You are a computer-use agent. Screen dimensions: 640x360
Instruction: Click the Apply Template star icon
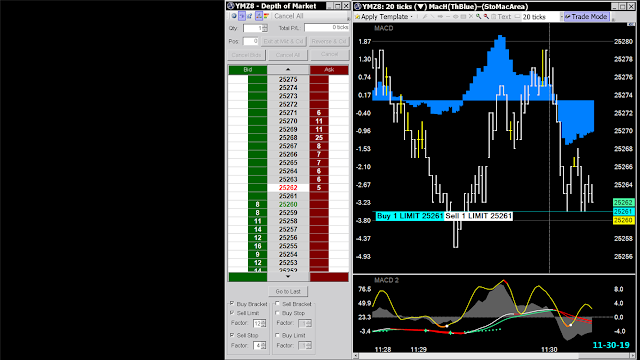(x=358, y=17)
